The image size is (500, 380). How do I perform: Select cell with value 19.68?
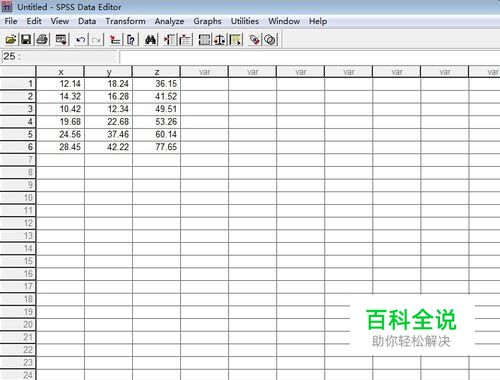pyautogui.click(x=60, y=122)
